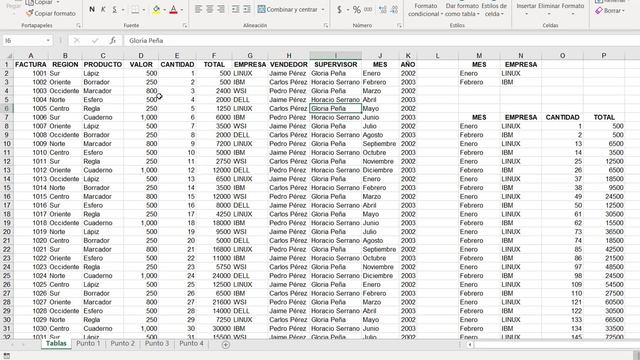Viewport: 640px width, 360px height.
Task: Click Copiar formato paintbrush
Action: click(50, 13)
